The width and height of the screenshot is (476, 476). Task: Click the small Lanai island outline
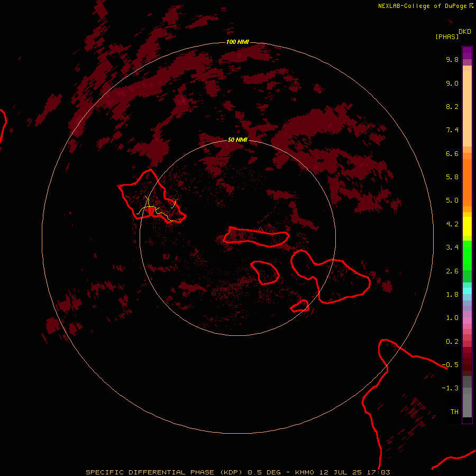point(265,272)
